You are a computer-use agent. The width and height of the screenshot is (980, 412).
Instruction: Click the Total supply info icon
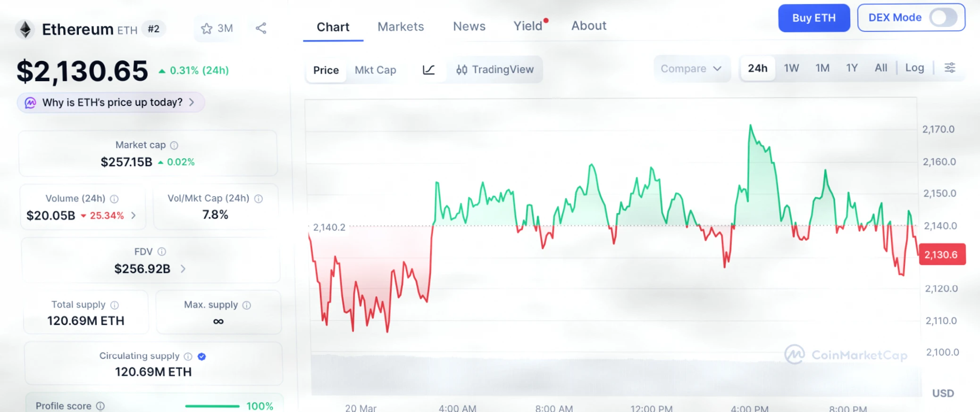click(x=115, y=305)
